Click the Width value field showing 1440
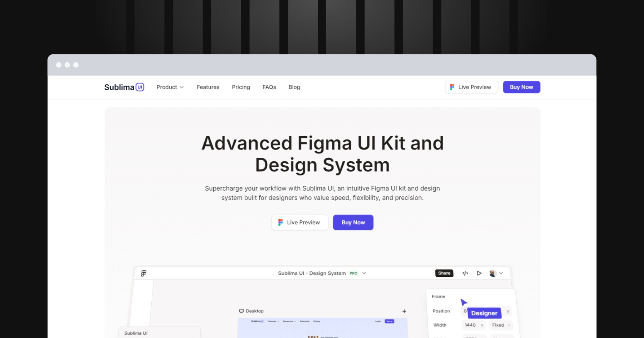This screenshot has height=338, width=644. (470, 325)
